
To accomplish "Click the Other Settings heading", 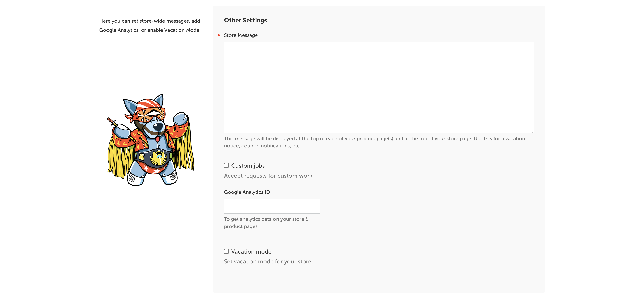I will 245,20.
